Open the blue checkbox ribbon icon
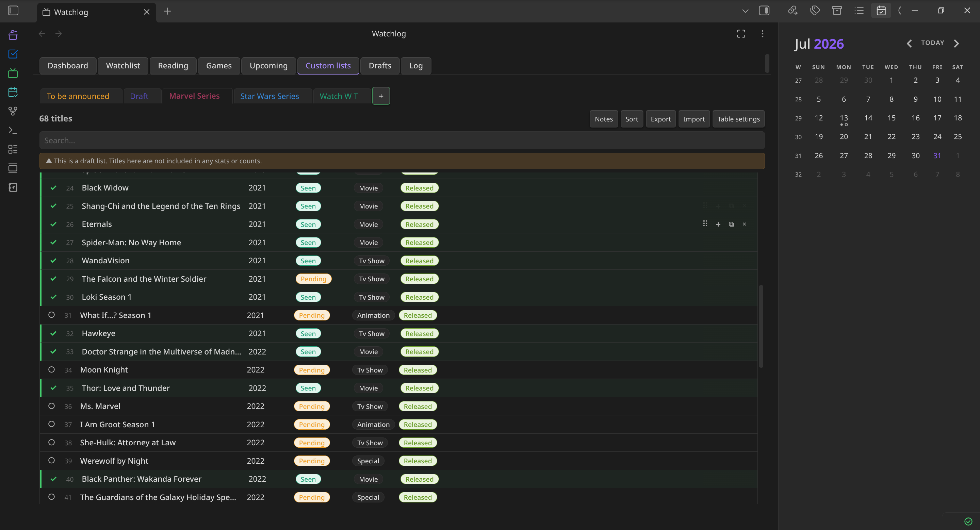The height and width of the screenshot is (530, 980). pos(13,54)
